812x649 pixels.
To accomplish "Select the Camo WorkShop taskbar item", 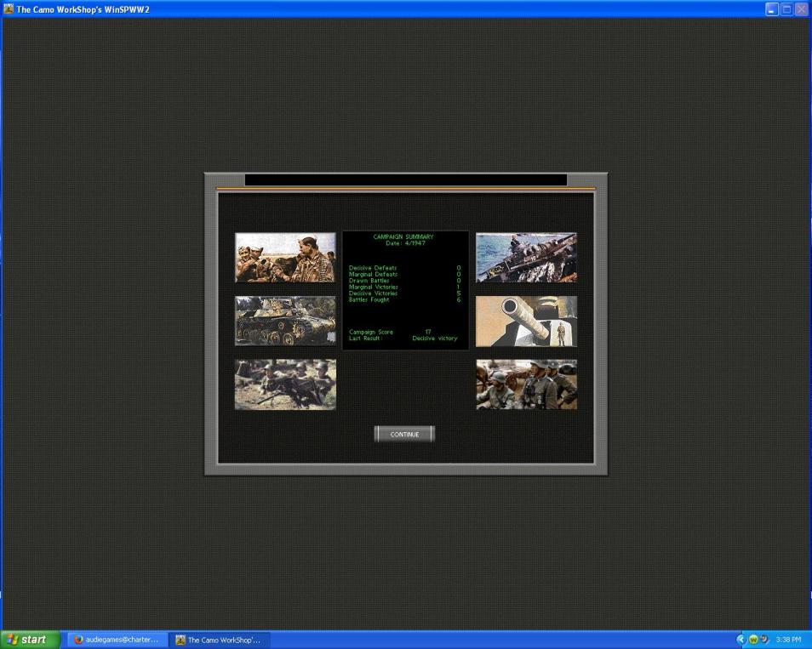I will pos(219,640).
